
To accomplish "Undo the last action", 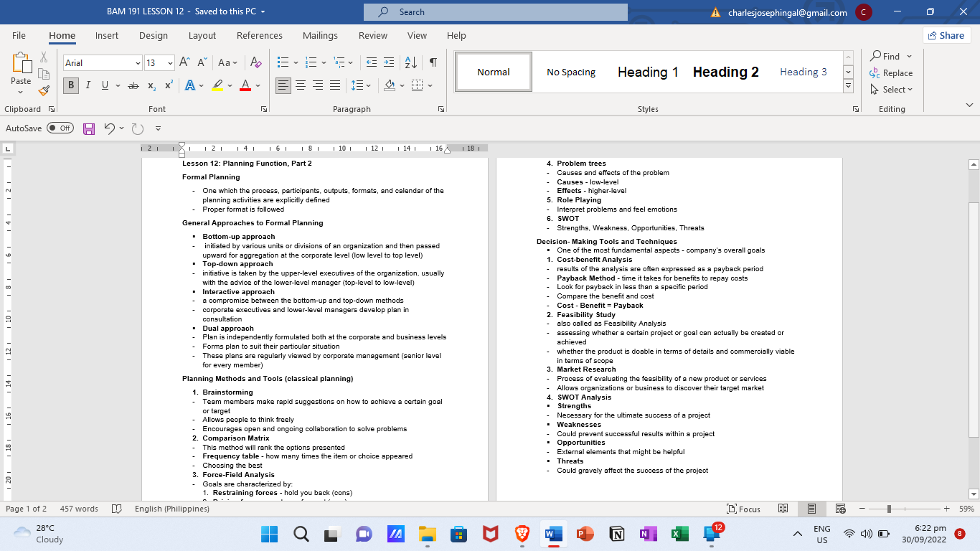I will click(109, 128).
